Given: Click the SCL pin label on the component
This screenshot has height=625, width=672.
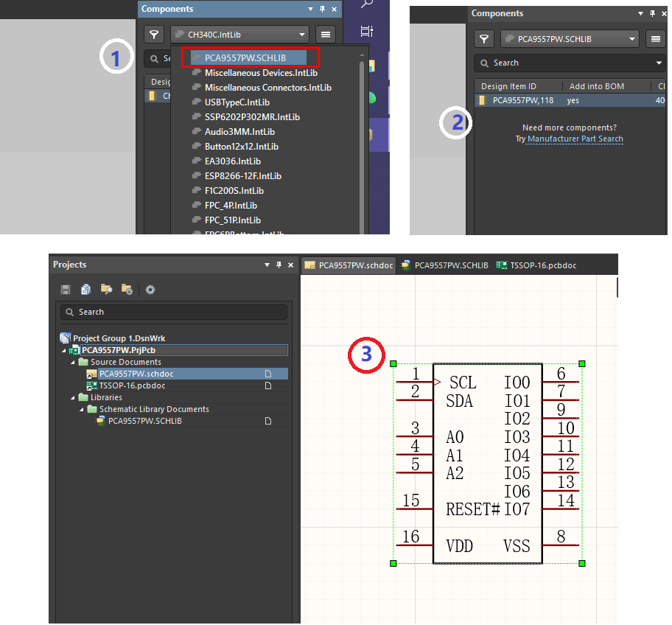Looking at the screenshot, I should [x=463, y=383].
